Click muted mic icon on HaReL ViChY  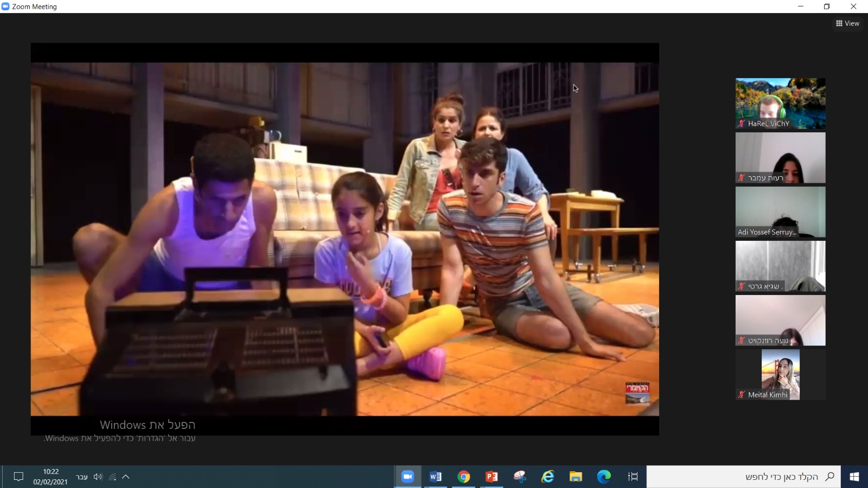coord(742,124)
